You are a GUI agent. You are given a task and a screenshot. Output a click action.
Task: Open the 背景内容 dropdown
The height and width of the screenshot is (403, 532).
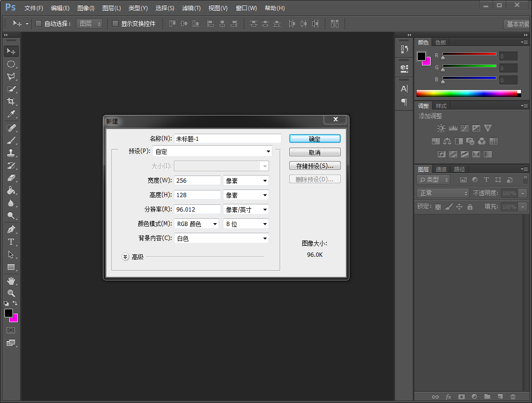(x=221, y=239)
